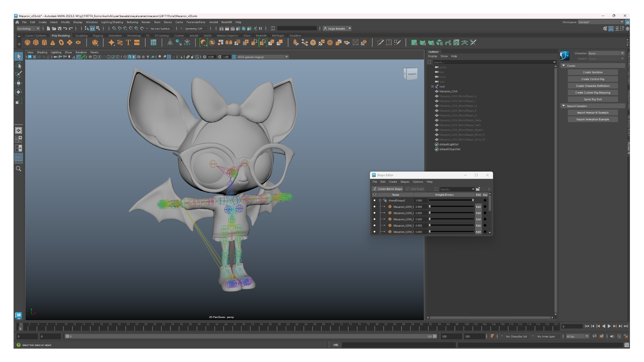Open the sRGB gamma color space dropdown
This screenshot has height=362, width=644.
(263, 57)
